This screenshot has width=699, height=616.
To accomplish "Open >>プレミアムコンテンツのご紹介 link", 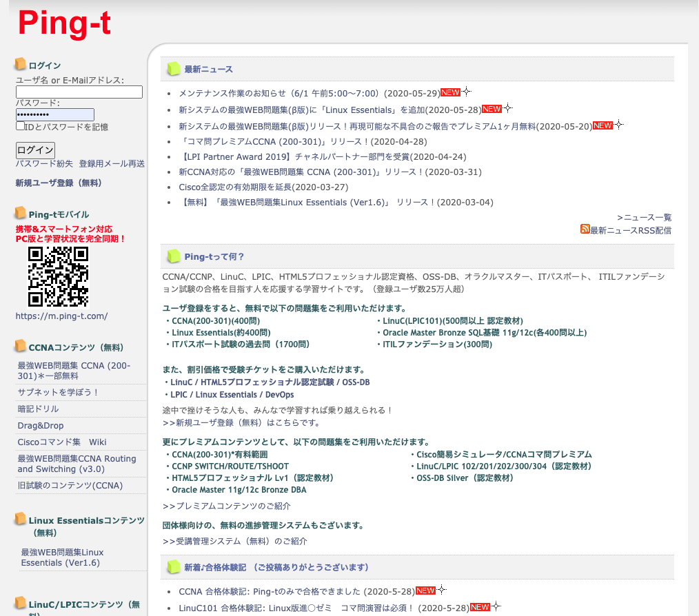I will click(x=227, y=506).
